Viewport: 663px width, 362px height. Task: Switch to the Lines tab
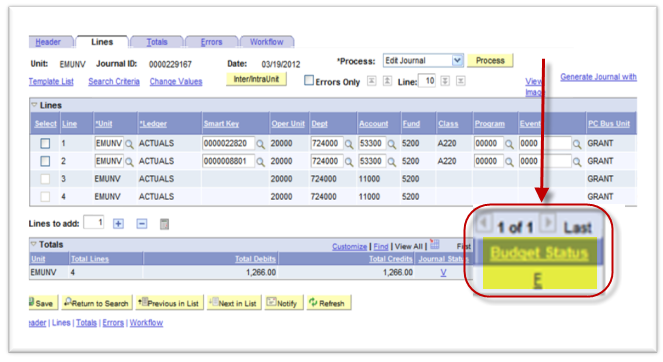pos(102,41)
